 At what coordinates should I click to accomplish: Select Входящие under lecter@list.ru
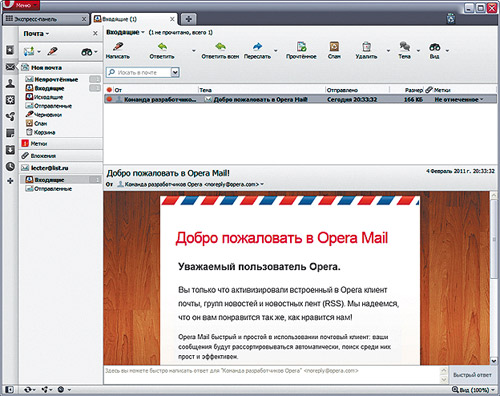[61, 180]
